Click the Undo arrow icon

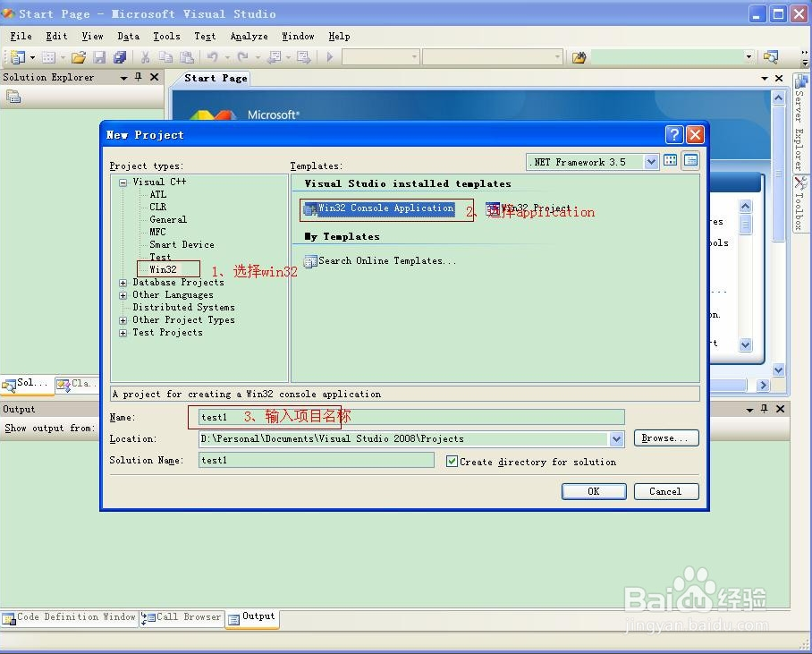pyautogui.click(x=212, y=56)
